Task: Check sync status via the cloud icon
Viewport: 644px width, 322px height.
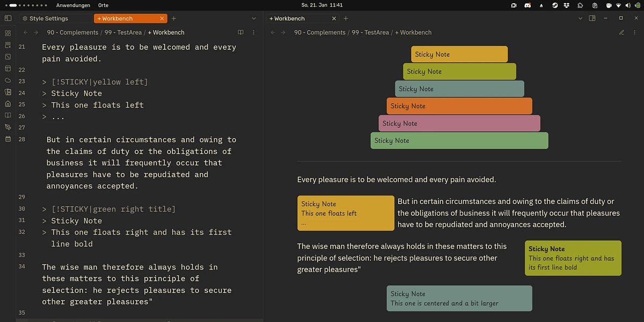Action: (8, 80)
